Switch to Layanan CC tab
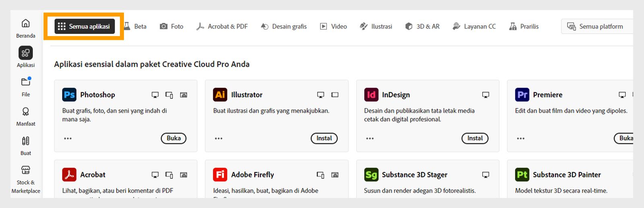644x208 pixels. pyautogui.click(x=474, y=27)
